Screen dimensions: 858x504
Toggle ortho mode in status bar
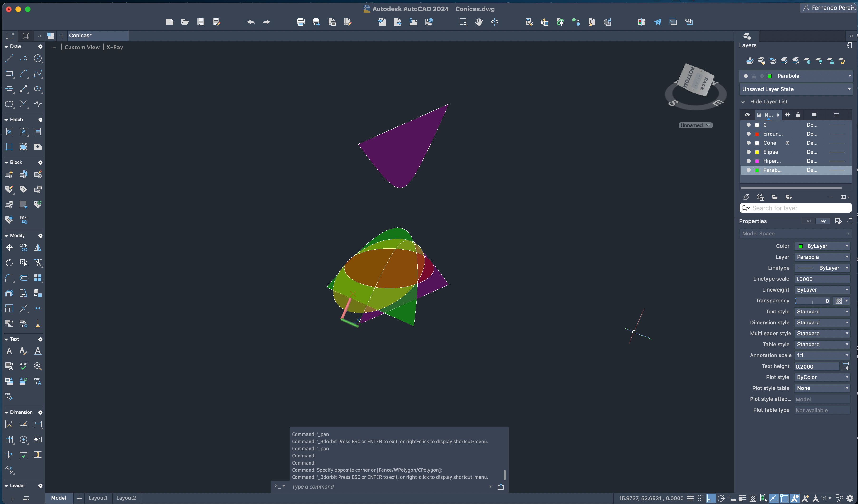point(711,498)
